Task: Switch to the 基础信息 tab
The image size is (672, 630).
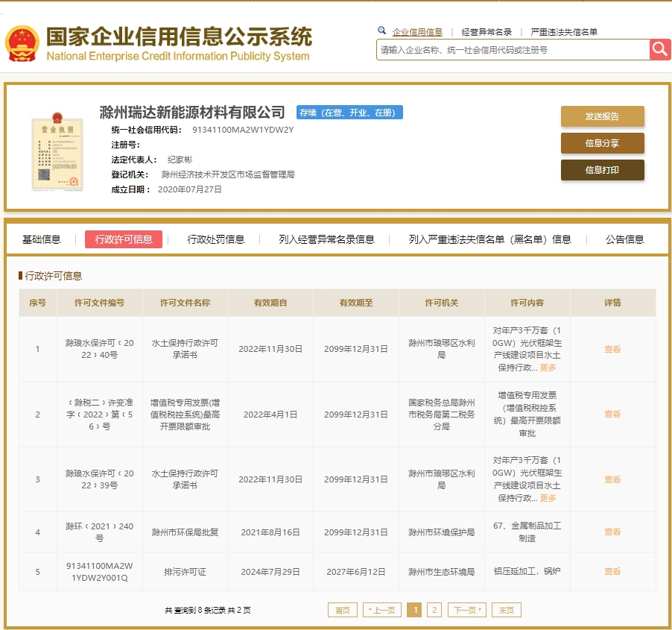Action: point(41,239)
